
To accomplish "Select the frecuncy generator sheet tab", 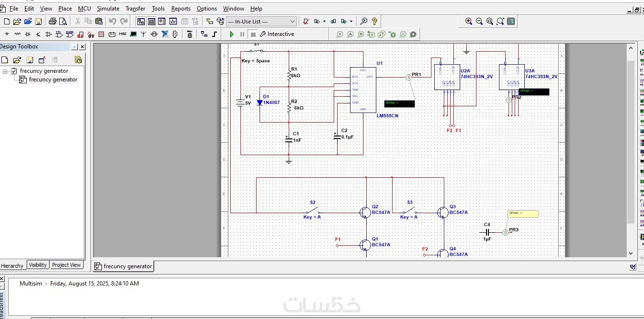I will point(124,266).
